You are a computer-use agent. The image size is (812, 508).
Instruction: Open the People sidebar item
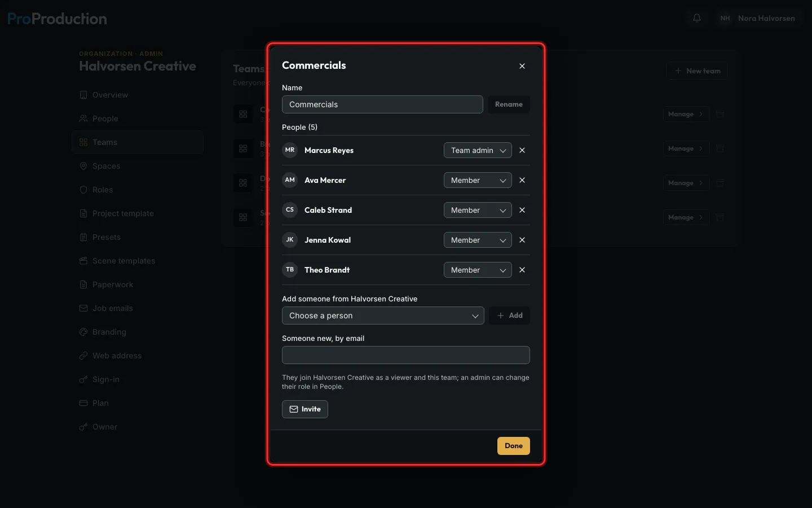[x=138, y=119]
